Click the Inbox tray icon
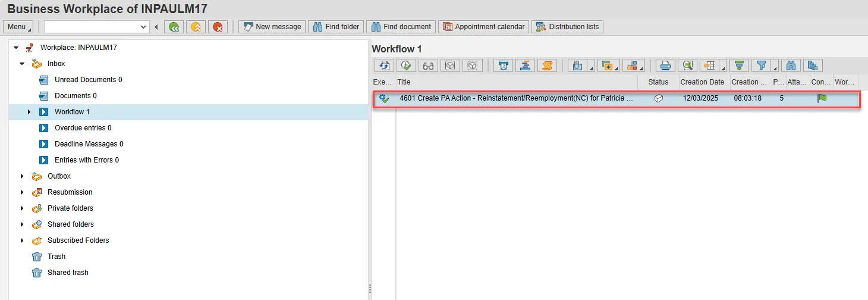 (x=37, y=64)
